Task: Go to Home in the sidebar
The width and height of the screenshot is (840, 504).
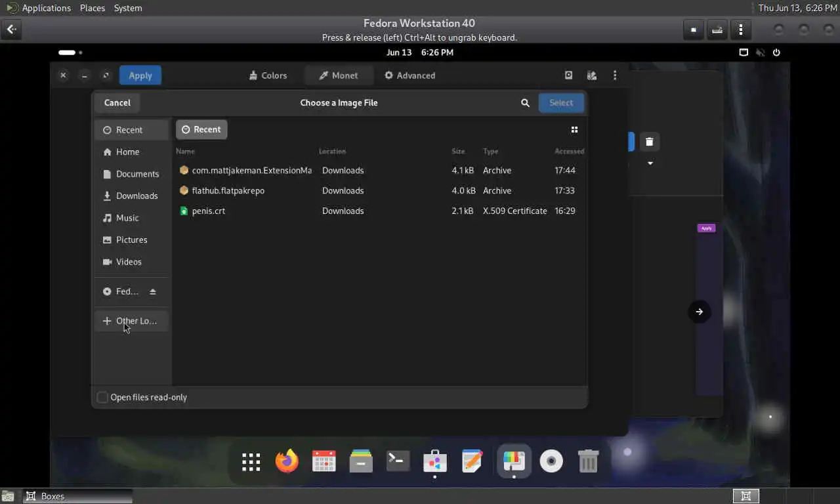Action: pyautogui.click(x=131, y=152)
